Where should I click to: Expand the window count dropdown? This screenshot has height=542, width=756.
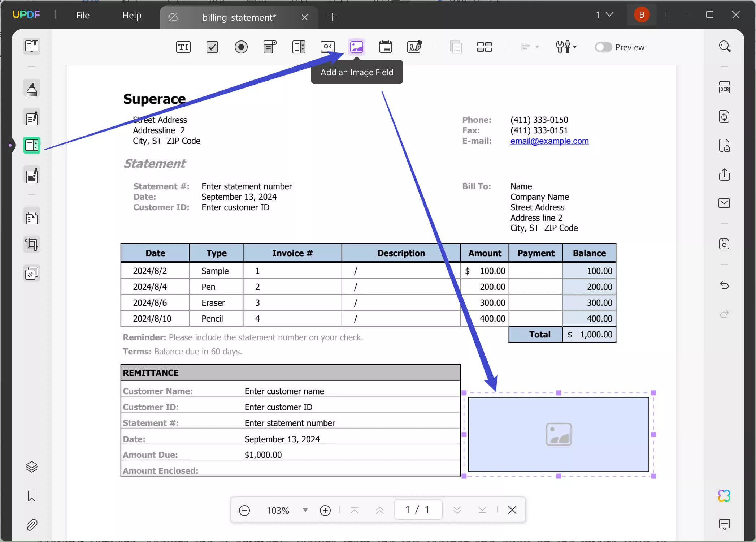pos(604,15)
